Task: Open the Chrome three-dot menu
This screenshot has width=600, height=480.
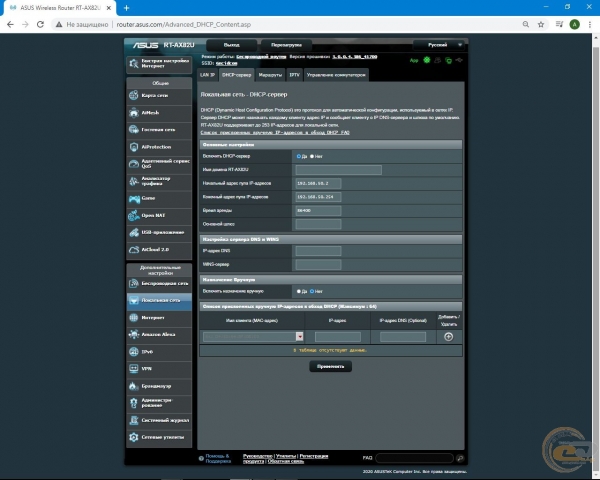Action: (x=590, y=24)
